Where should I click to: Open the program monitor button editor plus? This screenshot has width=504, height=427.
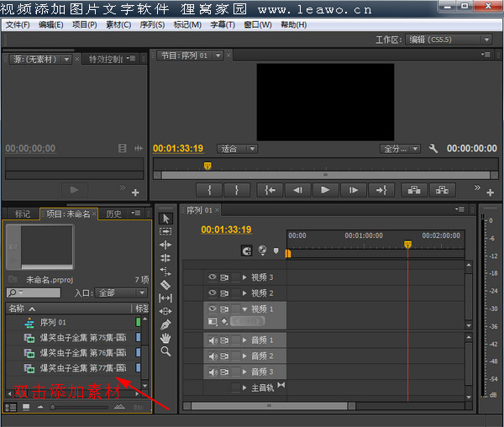pyautogui.click(x=490, y=192)
